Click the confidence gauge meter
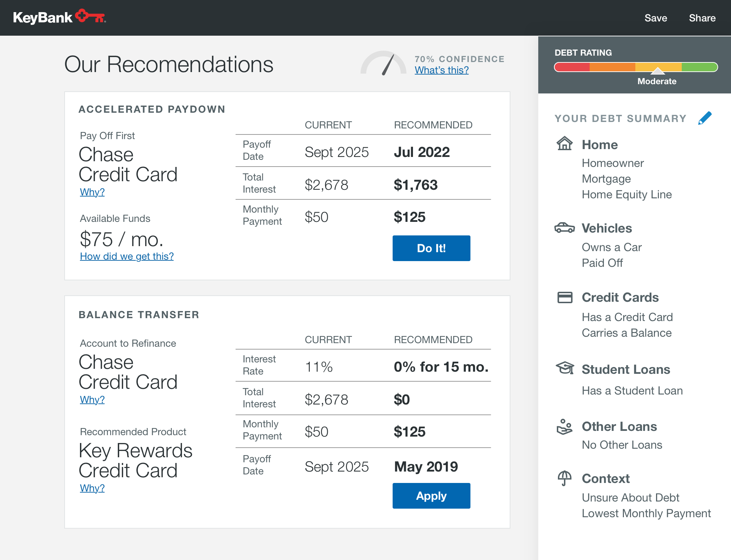 (383, 63)
